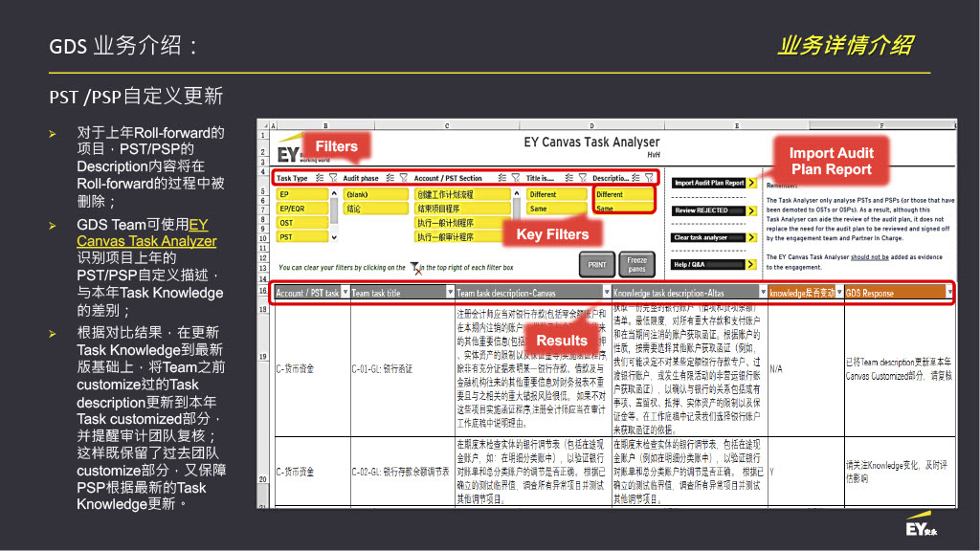This screenshot has height=551, width=980.
Task: Select column E header
Action: click(x=738, y=125)
